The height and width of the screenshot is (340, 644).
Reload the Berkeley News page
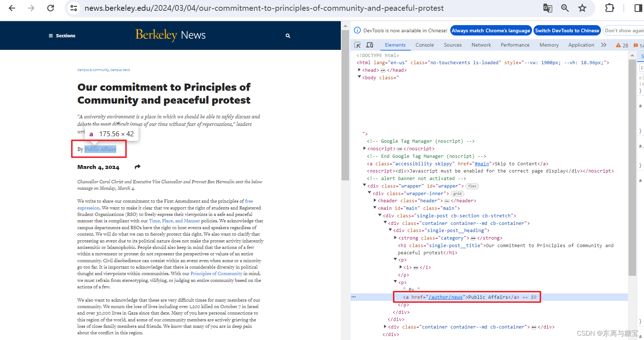(51, 8)
